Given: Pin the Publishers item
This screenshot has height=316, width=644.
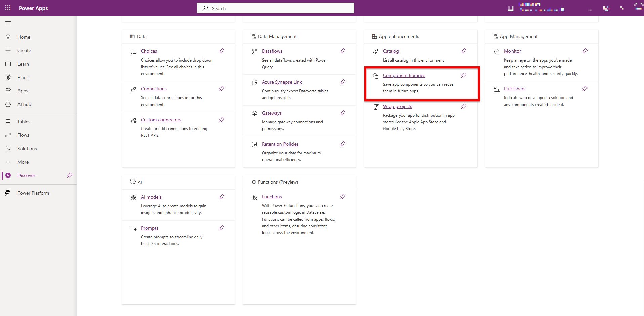Looking at the screenshot, I should pos(585,89).
